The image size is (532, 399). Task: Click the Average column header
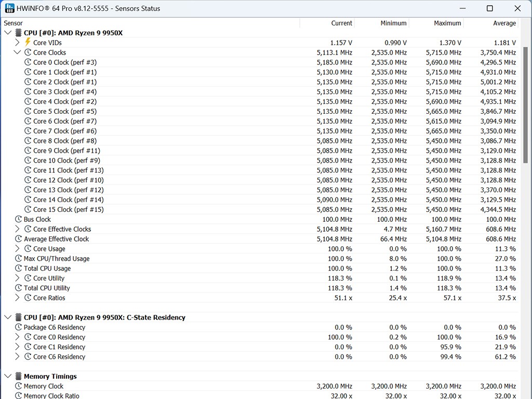pos(504,23)
